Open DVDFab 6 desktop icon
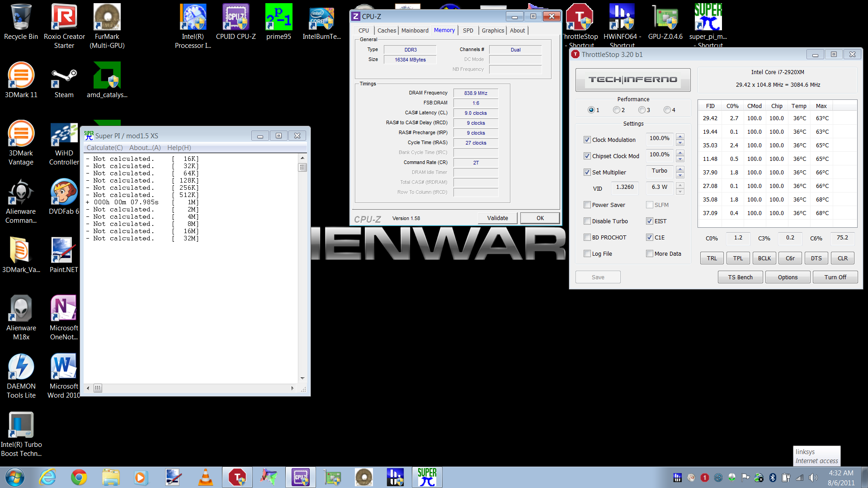Viewport: 868px width, 488px height. [x=64, y=197]
